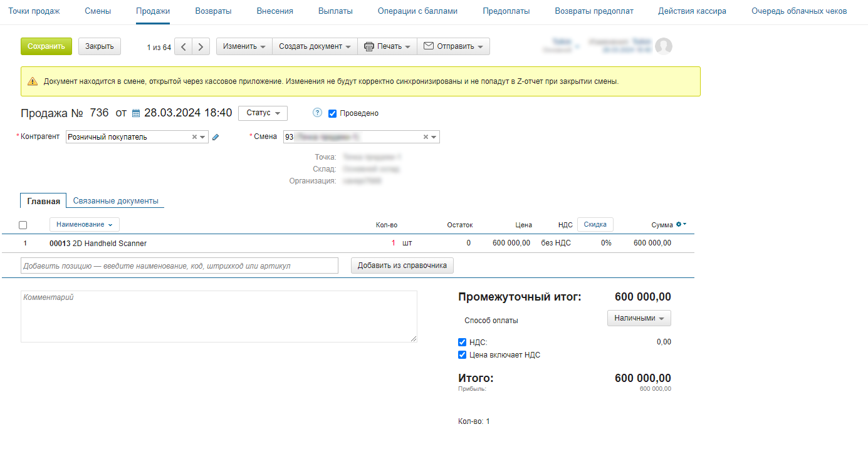Open Операции с баллами tab
868x464 pixels.
pos(417,11)
